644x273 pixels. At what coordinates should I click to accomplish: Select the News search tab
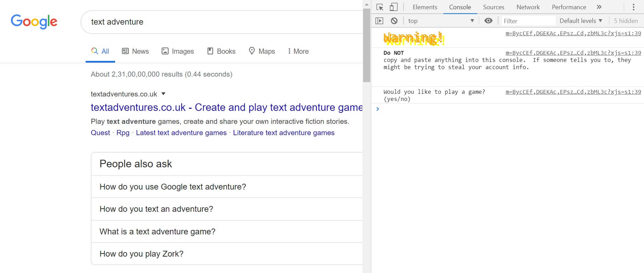click(x=135, y=51)
